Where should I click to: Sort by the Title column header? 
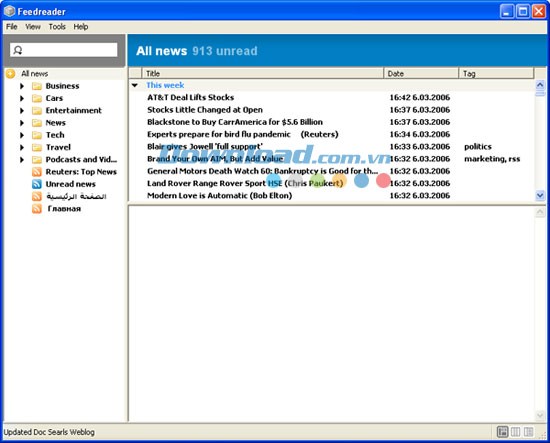pos(263,73)
